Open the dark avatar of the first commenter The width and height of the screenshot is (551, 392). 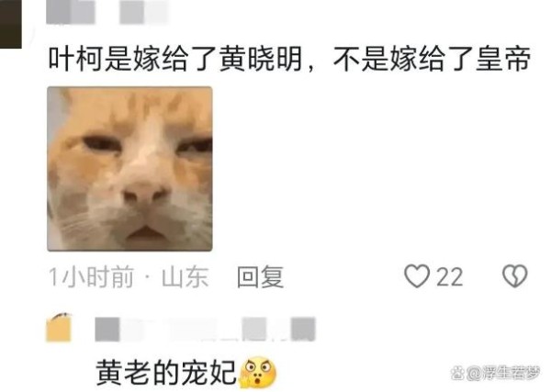(11, 24)
